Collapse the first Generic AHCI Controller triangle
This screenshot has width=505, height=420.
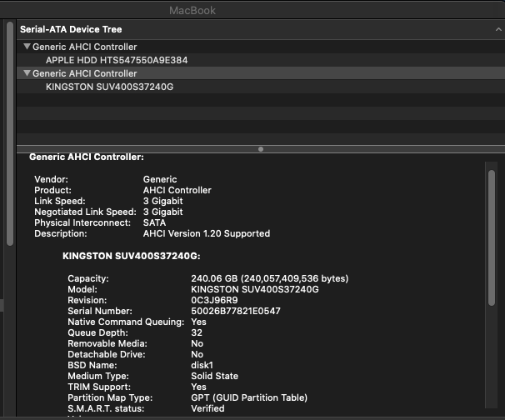coord(27,47)
